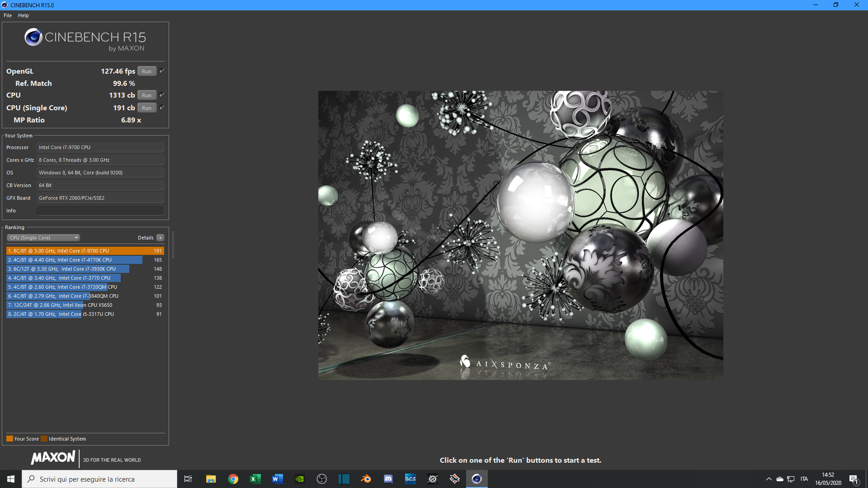Click the Processor field value
Viewport: 868px width, 488px height.
pyautogui.click(x=100, y=147)
